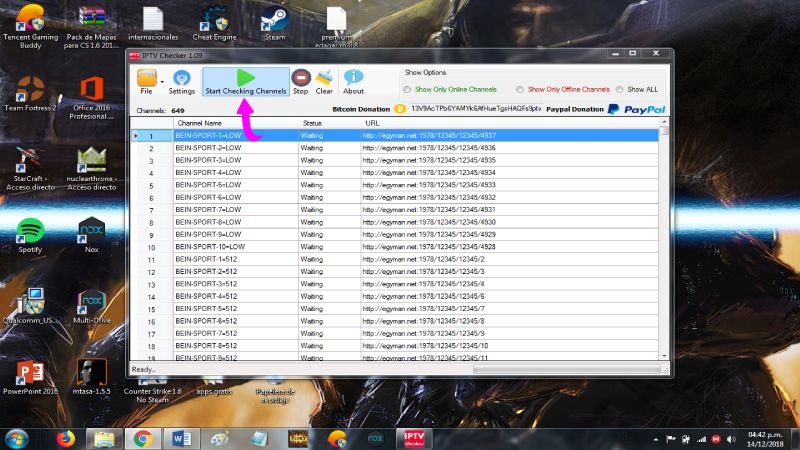Open Pack de Mapas para CS 1.6 archive
Screen dimensions: 800x450
(92, 27)
